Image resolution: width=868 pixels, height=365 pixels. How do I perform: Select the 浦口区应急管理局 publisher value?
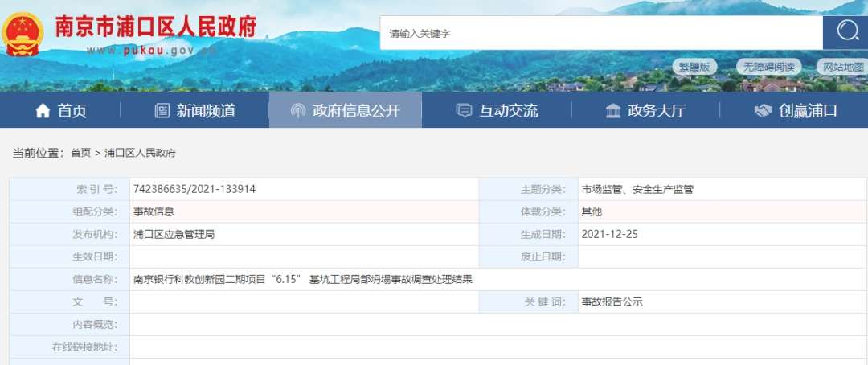point(174,234)
